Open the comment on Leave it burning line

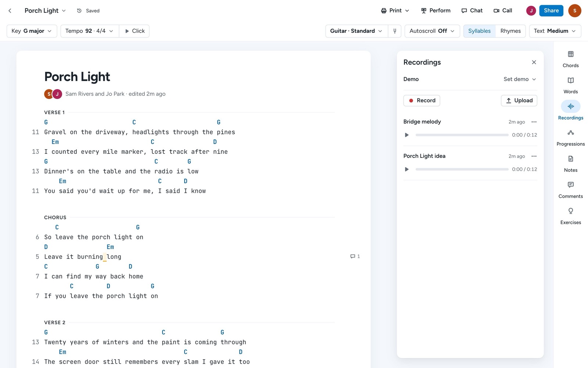[355, 256]
